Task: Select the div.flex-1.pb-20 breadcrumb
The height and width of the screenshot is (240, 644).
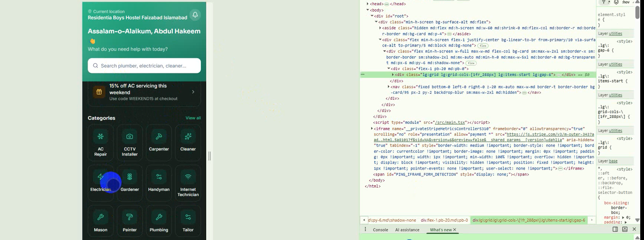Action: click(444, 220)
